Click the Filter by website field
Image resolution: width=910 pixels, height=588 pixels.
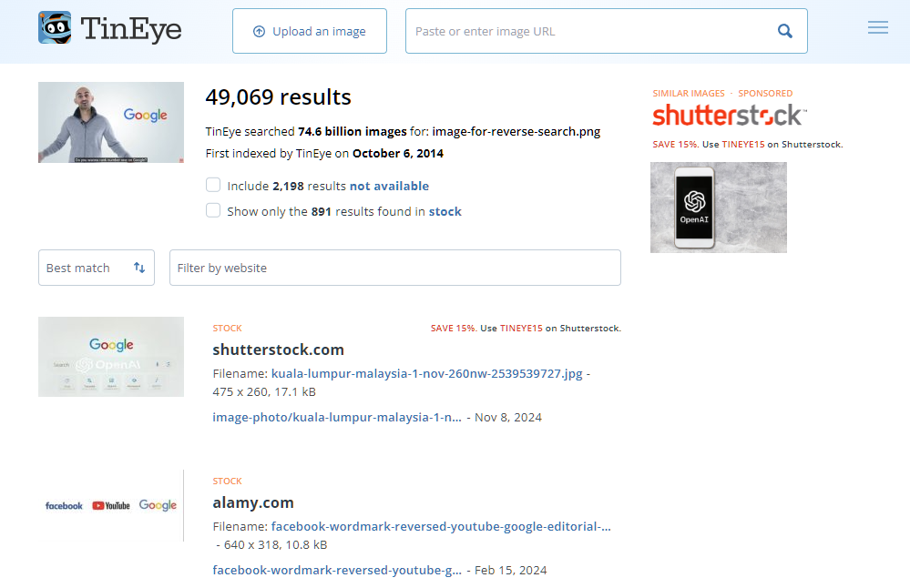tap(394, 268)
